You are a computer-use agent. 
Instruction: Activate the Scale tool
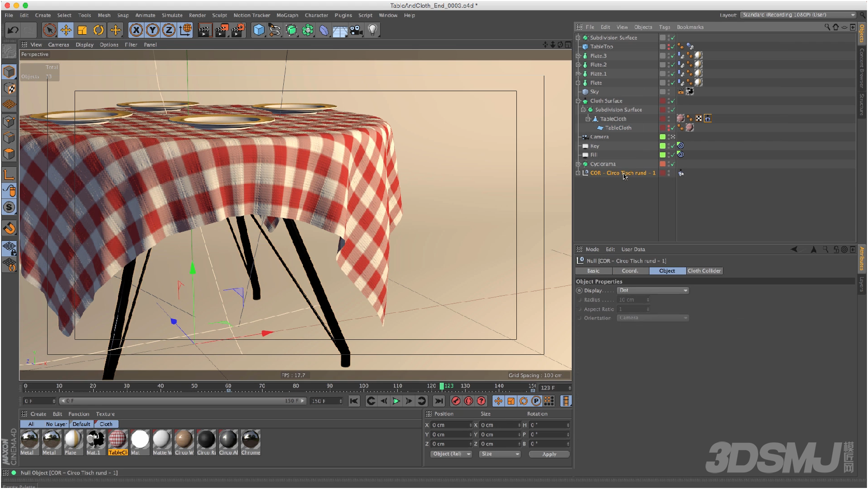[82, 30]
